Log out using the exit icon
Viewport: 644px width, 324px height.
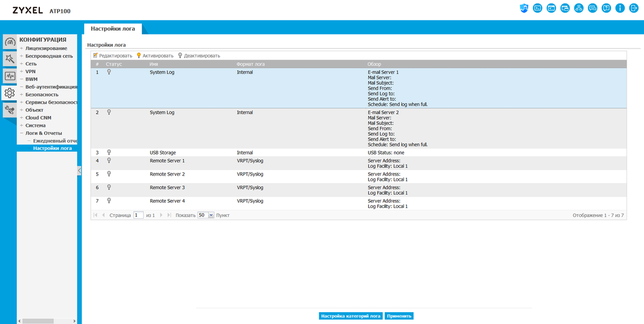coord(634,8)
